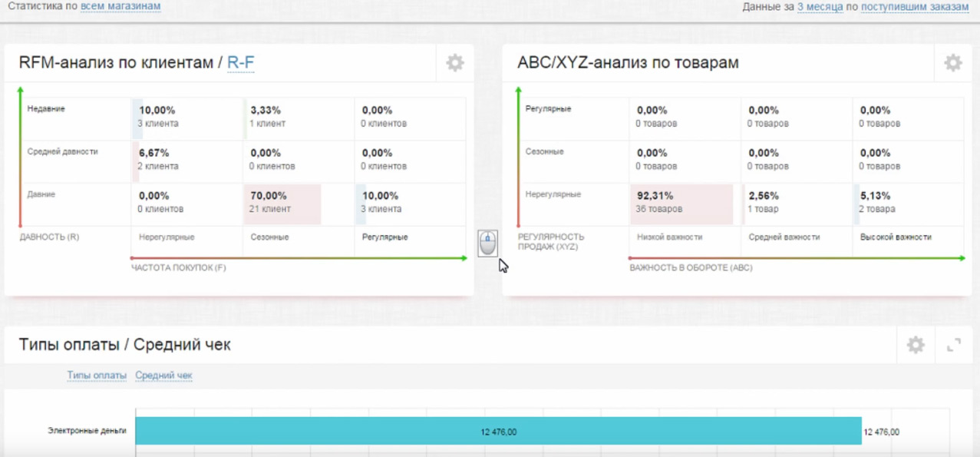The height and width of the screenshot is (457, 980).
Task: Open ABC/XYZ analysis widget gear settings
Action: coord(952,63)
